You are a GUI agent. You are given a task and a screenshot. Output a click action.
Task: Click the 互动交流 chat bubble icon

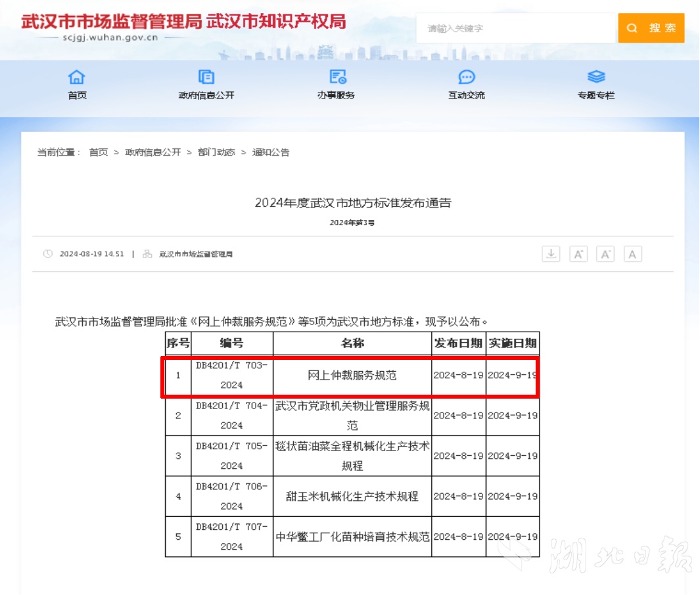click(466, 77)
